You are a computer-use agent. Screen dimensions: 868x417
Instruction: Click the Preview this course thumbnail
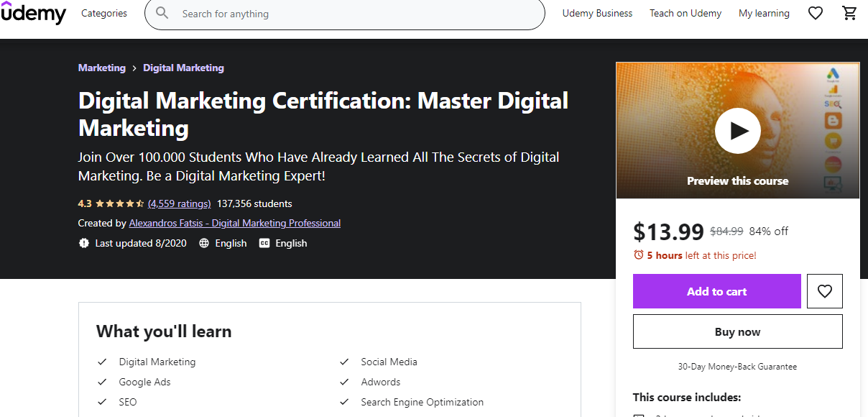coord(738,131)
